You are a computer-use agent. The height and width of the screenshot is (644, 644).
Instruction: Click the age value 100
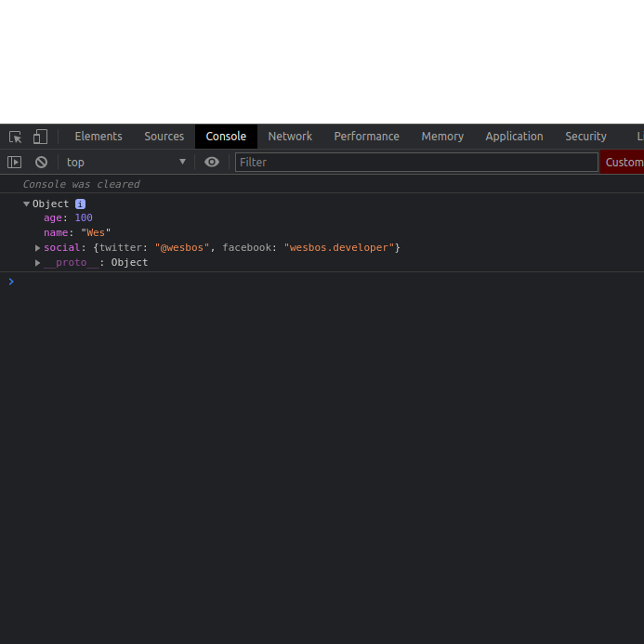coord(84,217)
